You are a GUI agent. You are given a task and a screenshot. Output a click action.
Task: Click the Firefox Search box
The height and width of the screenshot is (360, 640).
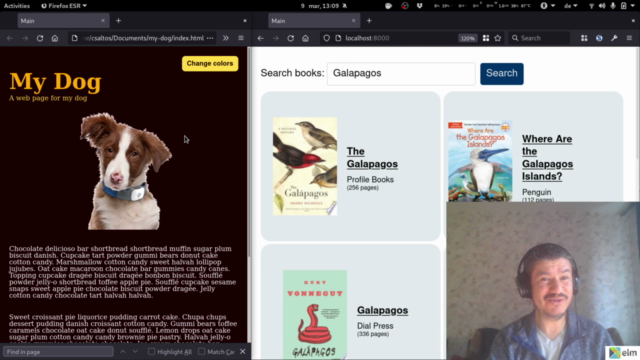(x=539, y=38)
